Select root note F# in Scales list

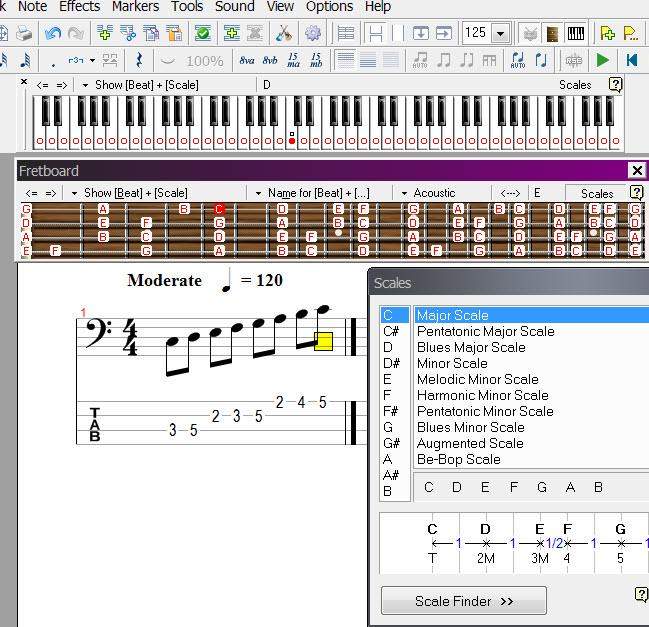(389, 411)
